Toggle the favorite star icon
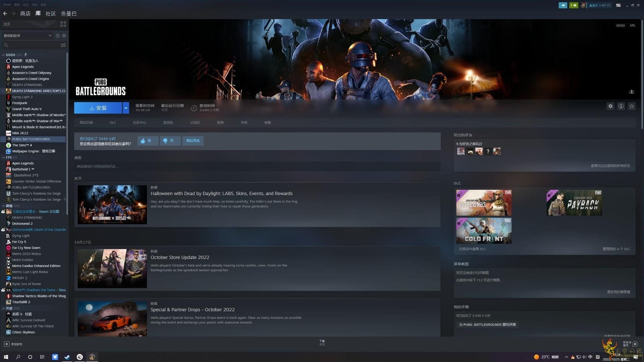 632,106
